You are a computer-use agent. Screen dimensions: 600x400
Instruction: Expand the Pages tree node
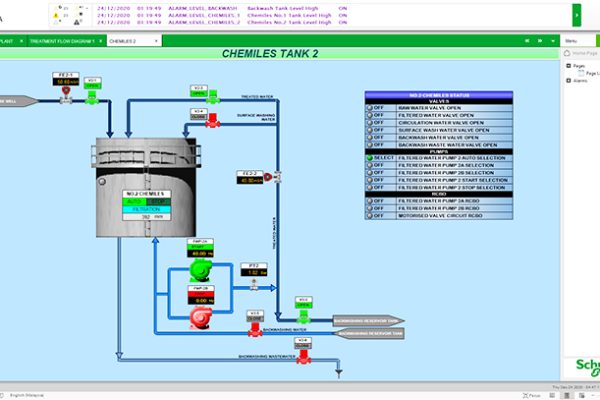pos(568,66)
